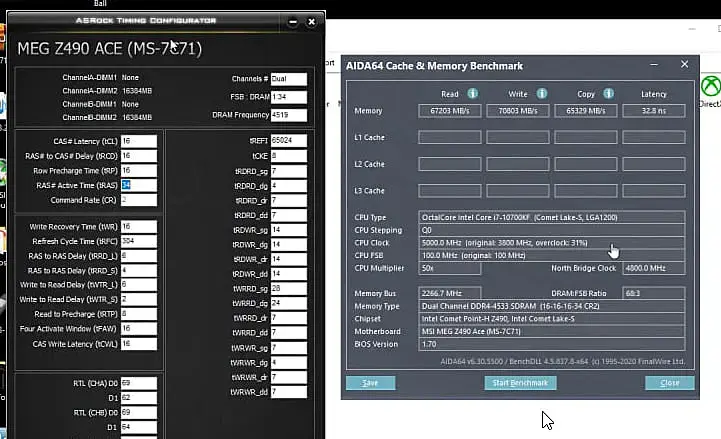This screenshot has height=439, width=721.
Task: Click the L3 Cache Latency result box
Action: click(654, 191)
